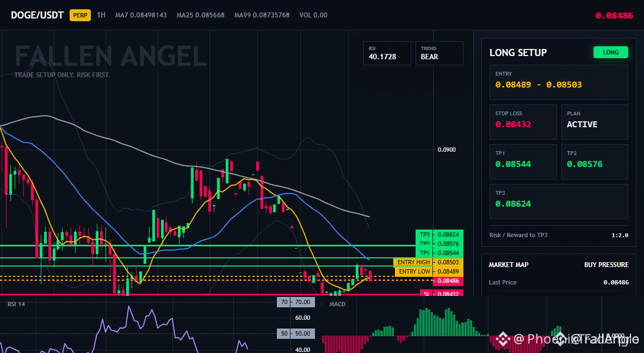Click the ENTRY LOW 0.08489 chart tag
The height and width of the screenshot is (353, 644).
(429, 271)
